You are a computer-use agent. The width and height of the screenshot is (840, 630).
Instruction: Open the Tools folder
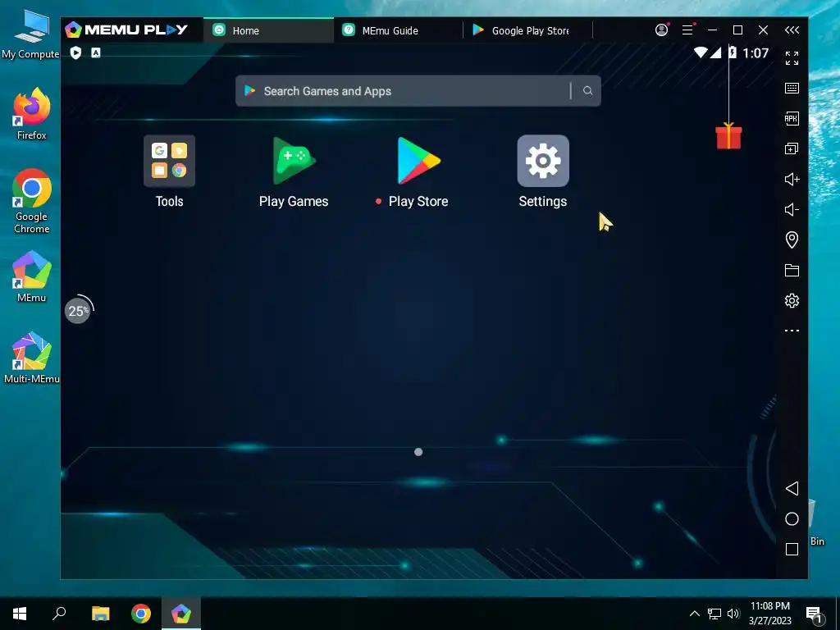[169, 162]
